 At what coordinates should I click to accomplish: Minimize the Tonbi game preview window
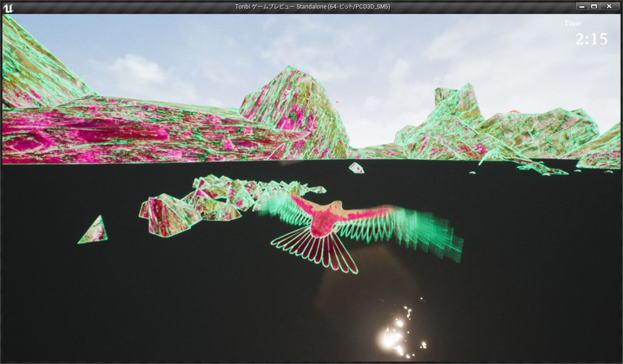coord(582,6)
